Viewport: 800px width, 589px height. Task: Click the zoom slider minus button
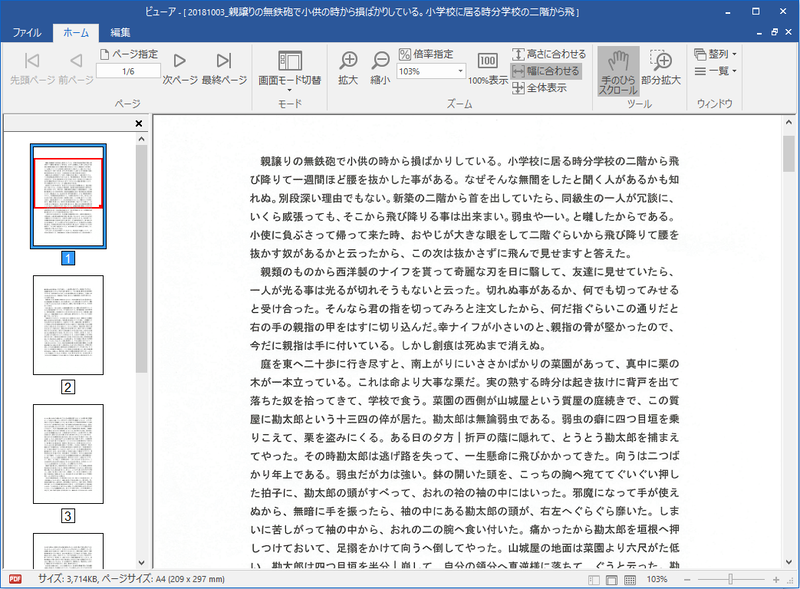click(x=687, y=579)
